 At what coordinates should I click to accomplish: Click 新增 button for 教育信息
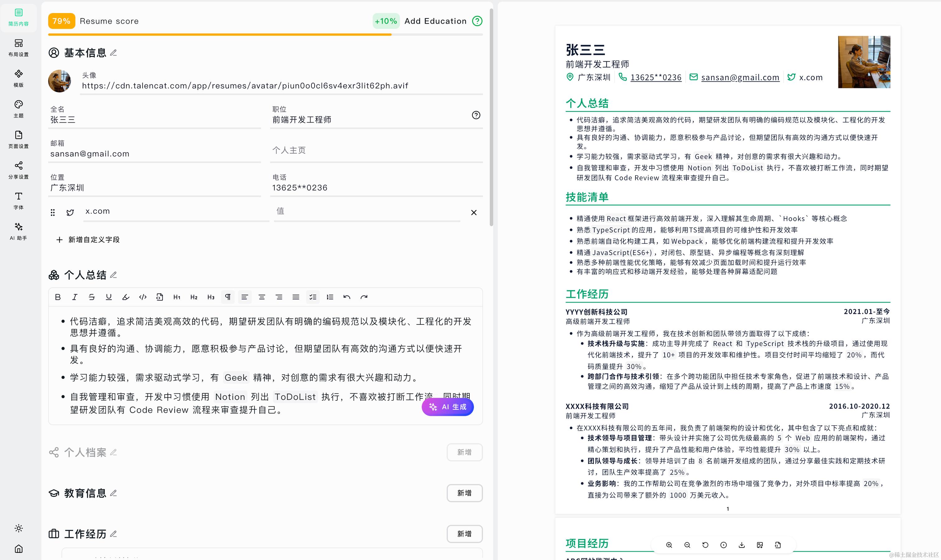(x=464, y=493)
